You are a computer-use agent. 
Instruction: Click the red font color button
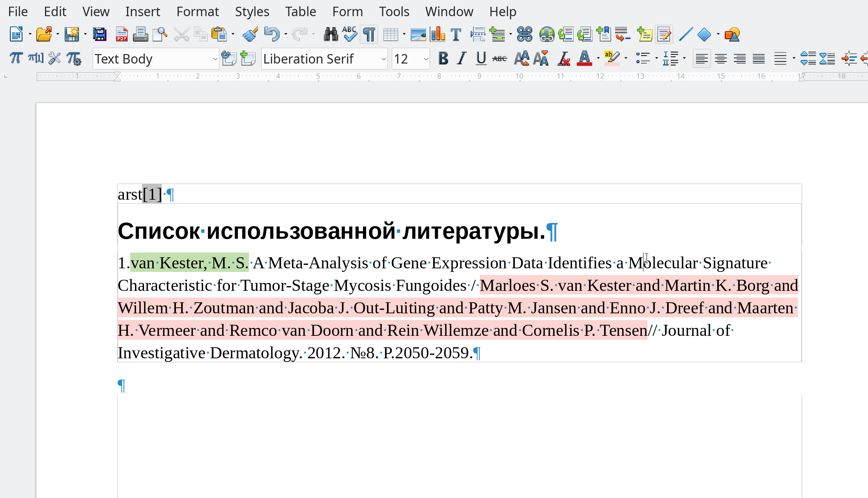(584, 59)
